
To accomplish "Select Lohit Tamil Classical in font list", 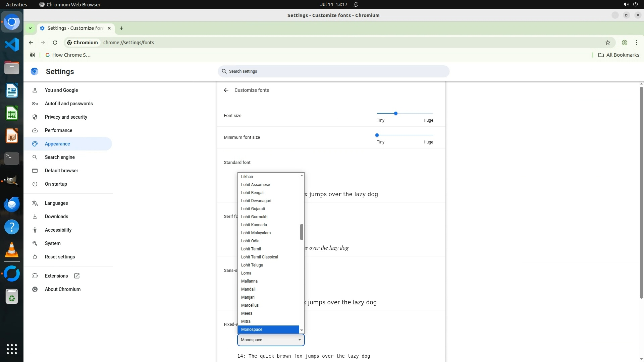I will click(x=259, y=257).
